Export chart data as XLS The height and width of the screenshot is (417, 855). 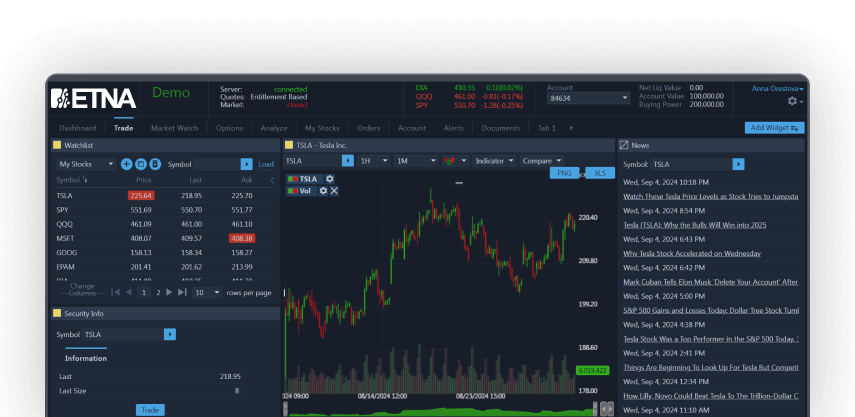pyautogui.click(x=600, y=173)
